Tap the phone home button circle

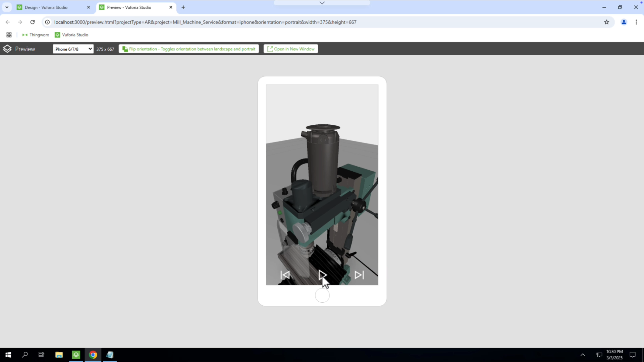click(322, 296)
